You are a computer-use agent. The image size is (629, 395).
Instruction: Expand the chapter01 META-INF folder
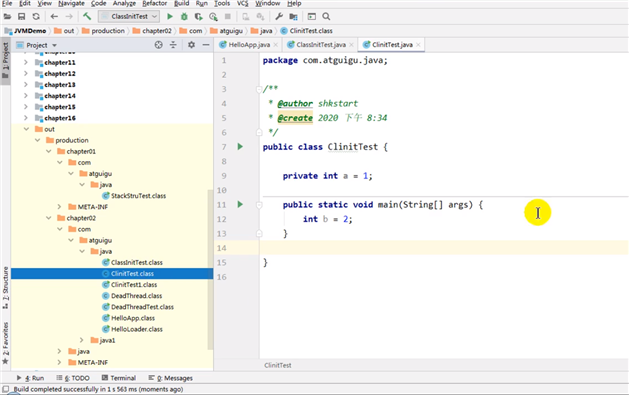(59, 207)
